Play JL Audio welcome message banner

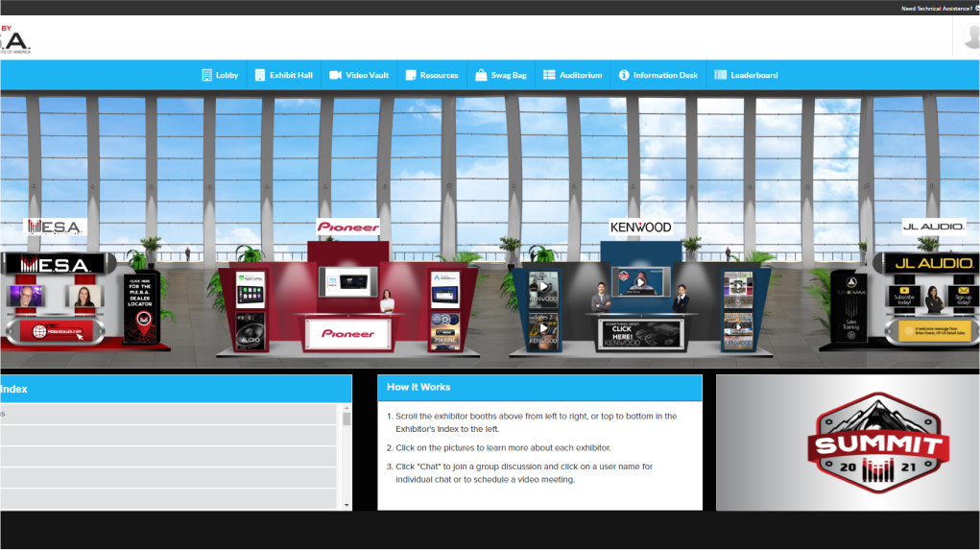point(934,331)
